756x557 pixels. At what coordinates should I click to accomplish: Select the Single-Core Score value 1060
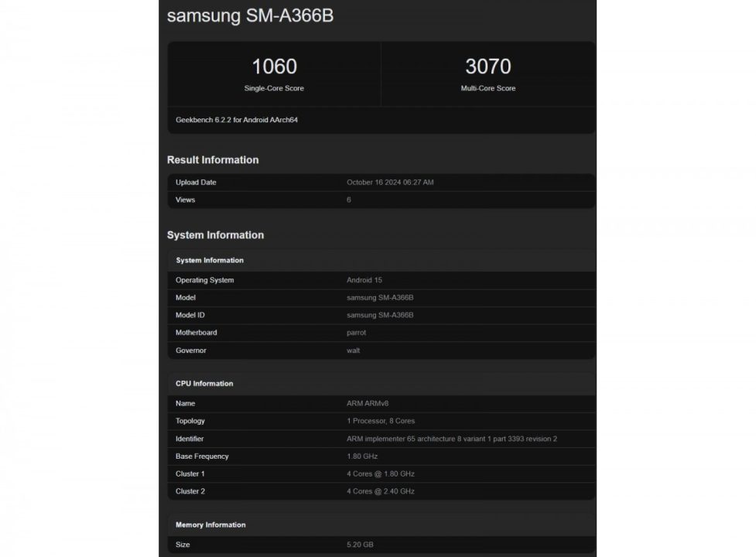point(273,67)
